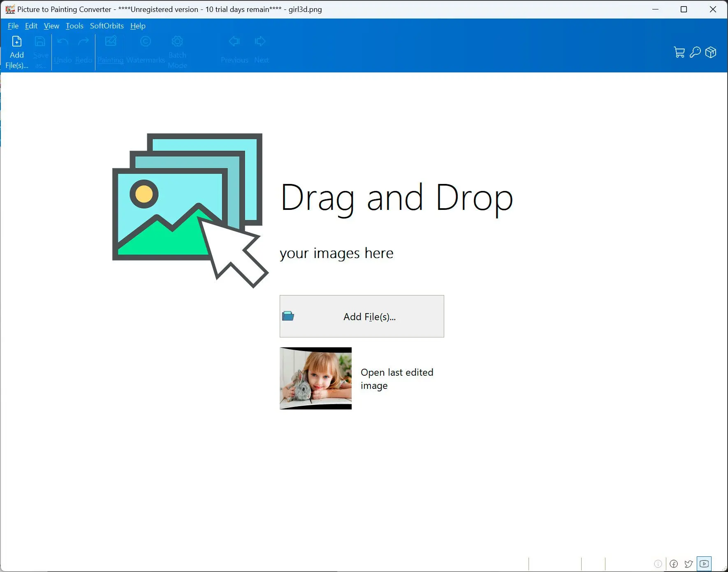The width and height of the screenshot is (728, 572).
Task: Open the Watermarks tool
Action: point(146,41)
